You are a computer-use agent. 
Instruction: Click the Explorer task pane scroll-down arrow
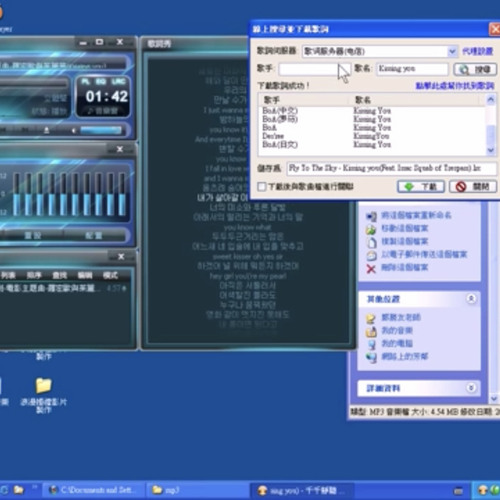494,399
